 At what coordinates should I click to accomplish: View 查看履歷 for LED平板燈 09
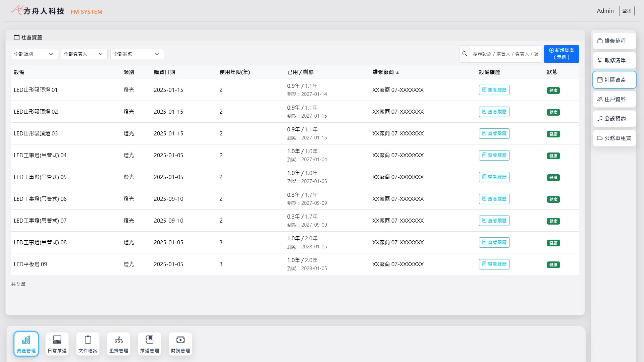click(x=494, y=264)
